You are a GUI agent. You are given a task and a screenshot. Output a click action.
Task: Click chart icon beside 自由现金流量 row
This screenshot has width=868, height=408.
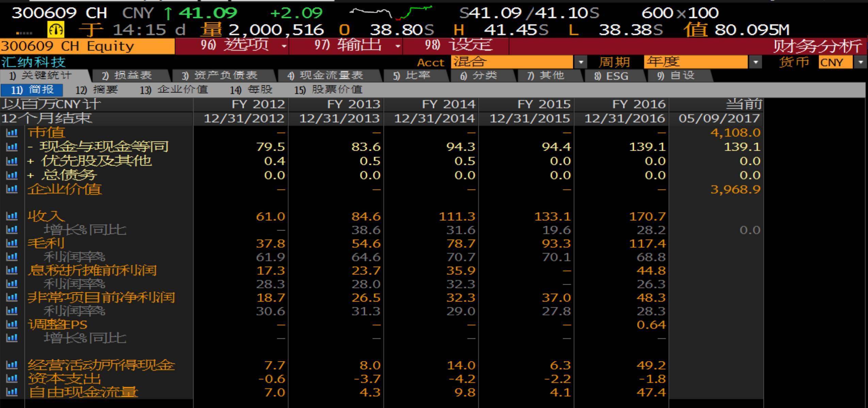tap(12, 392)
